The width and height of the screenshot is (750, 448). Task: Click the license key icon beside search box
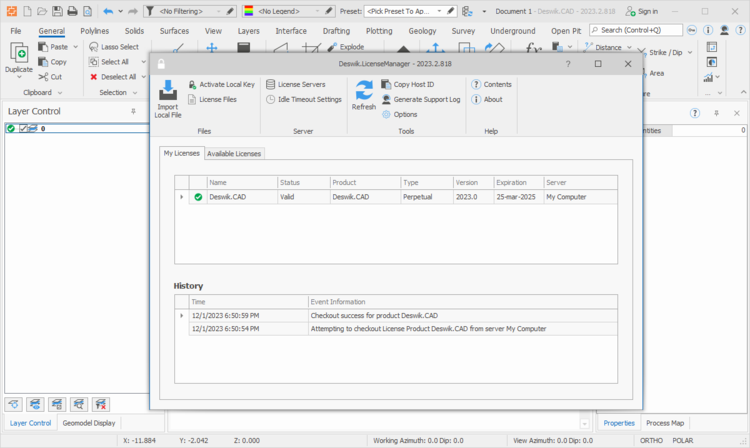click(692, 30)
